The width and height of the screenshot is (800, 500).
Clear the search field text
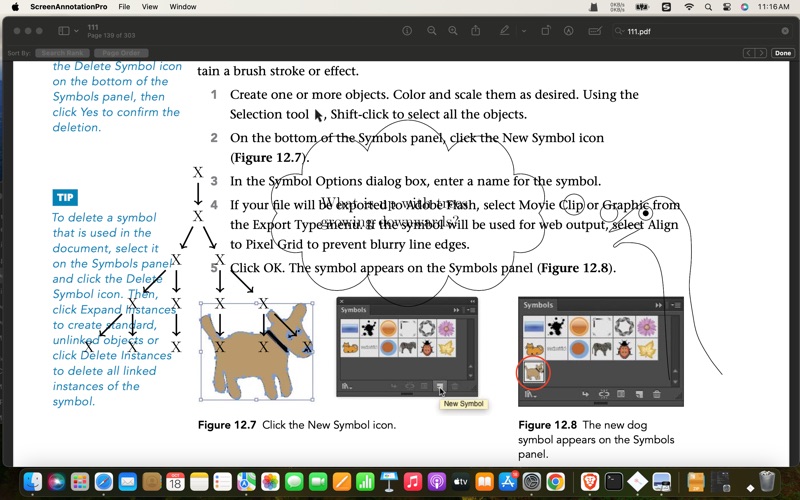(x=785, y=31)
